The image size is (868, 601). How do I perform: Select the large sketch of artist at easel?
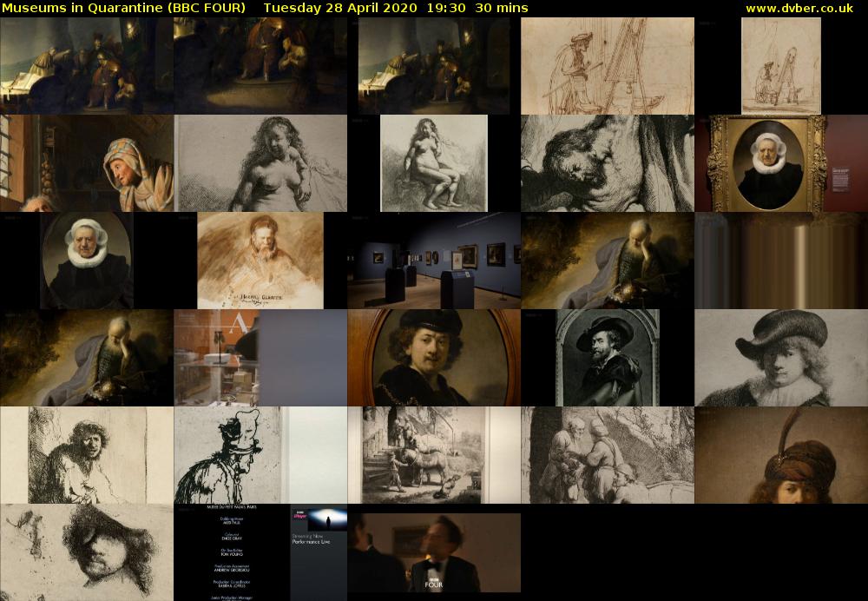608,66
